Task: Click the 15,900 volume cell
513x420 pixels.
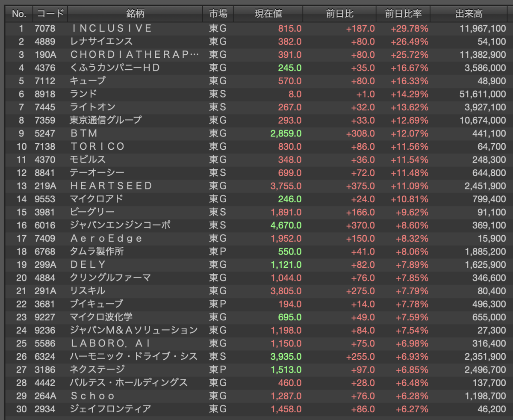Action: click(x=492, y=239)
